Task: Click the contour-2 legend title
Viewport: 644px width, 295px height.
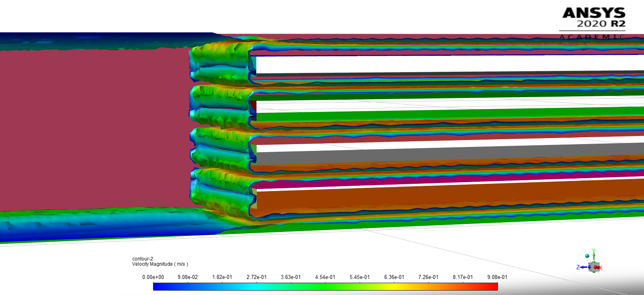Action: [x=142, y=259]
